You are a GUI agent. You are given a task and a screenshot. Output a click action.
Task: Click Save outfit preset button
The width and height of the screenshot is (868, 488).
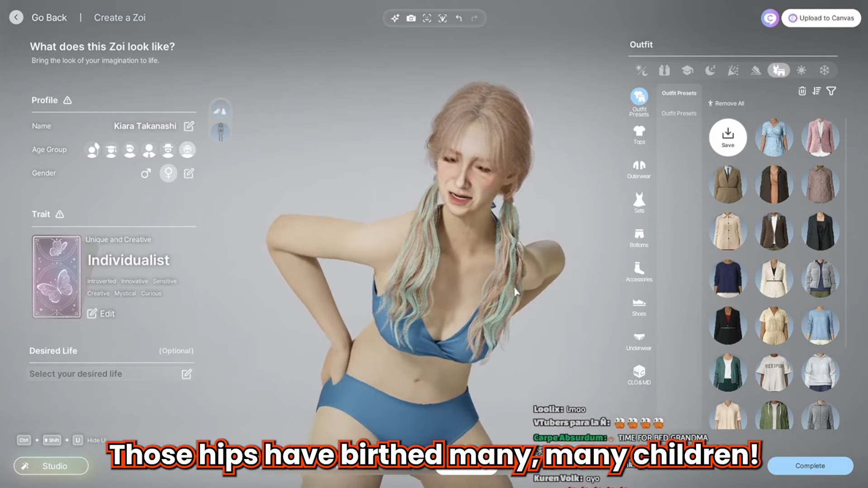728,137
